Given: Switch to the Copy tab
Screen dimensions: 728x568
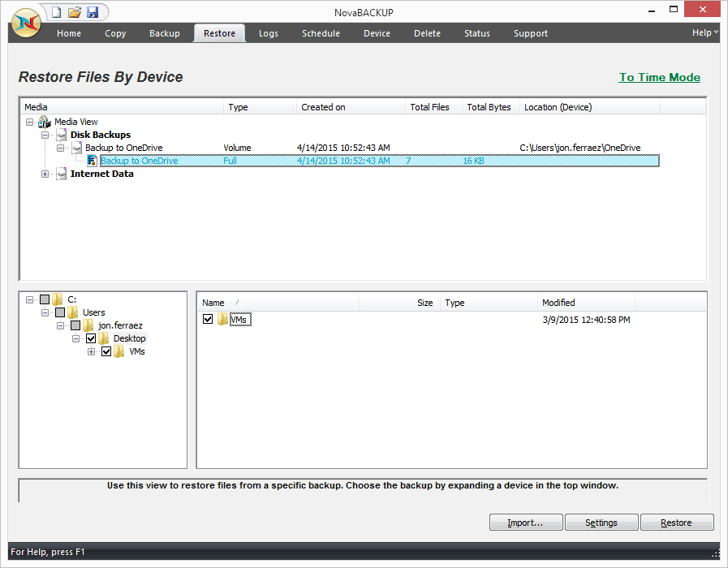Looking at the screenshot, I should click(x=115, y=33).
